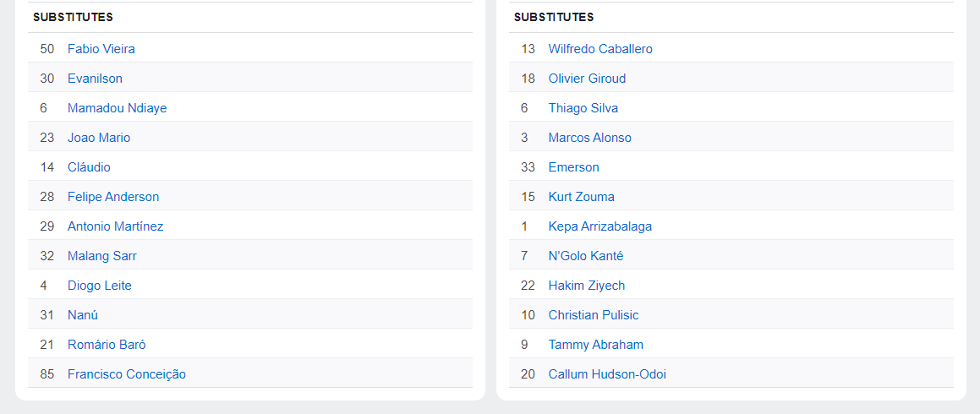980x414 pixels.
Task: Click the Evanilson player link
Action: point(95,79)
